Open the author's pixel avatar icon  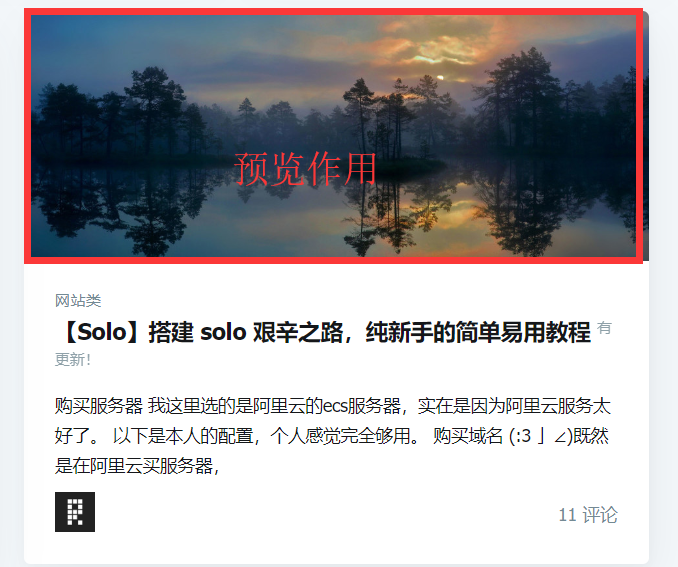pyautogui.click(x=75, y=512)
